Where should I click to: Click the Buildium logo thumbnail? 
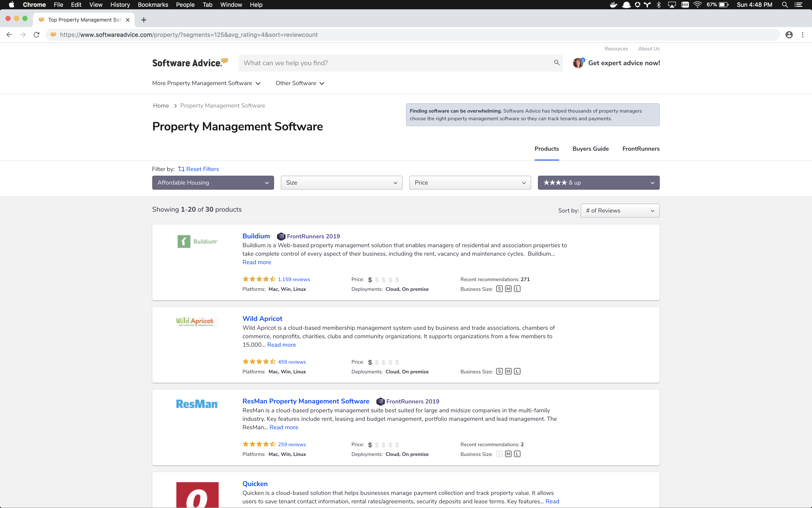(197, 242)
